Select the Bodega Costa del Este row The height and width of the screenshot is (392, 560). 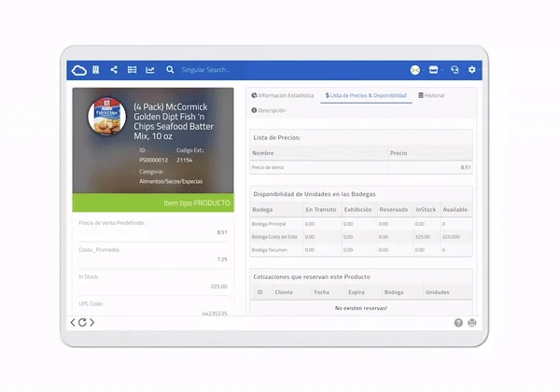coord(361,237)
